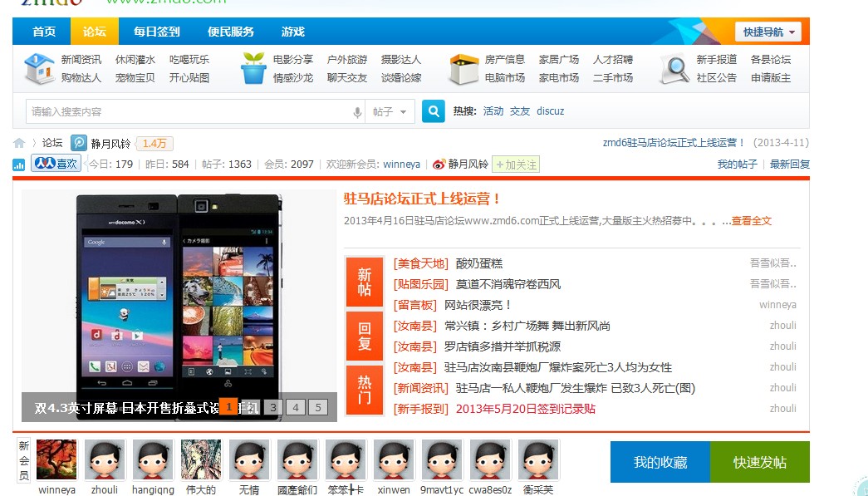Switch to the 回复 replies tab
The height and width of the screenshot is (496, 868).
(365, 336)
